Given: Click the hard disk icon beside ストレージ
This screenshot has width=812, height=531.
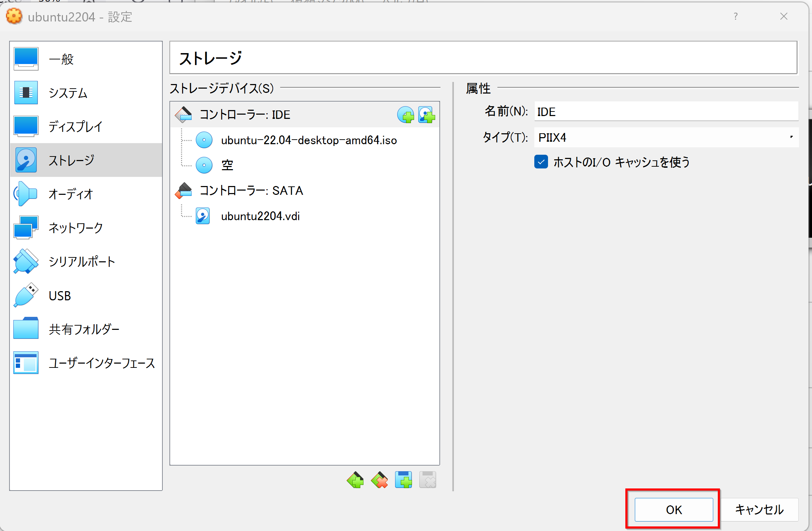Looking at the screenshot, I should pos(26,160).
